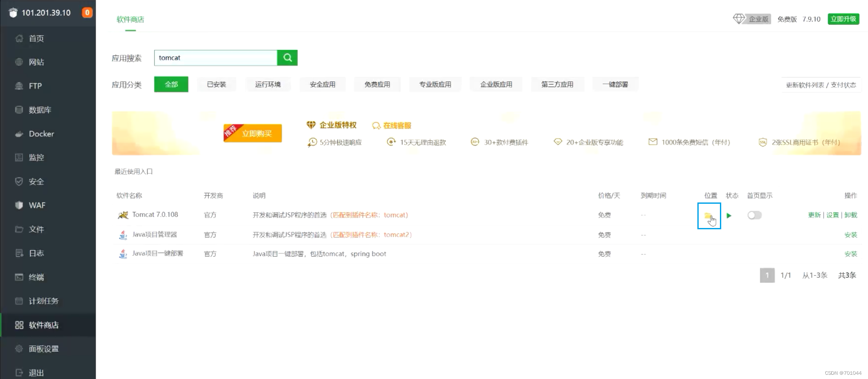Image resolution: width=868 pixels, height=379 pixels.
Task: Click the 5分钟极速响应 feature icon
Action: pos(312,142)
